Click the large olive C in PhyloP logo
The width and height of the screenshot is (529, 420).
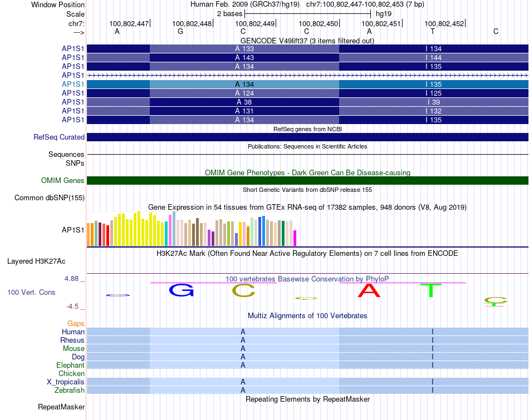coord(243,290)
